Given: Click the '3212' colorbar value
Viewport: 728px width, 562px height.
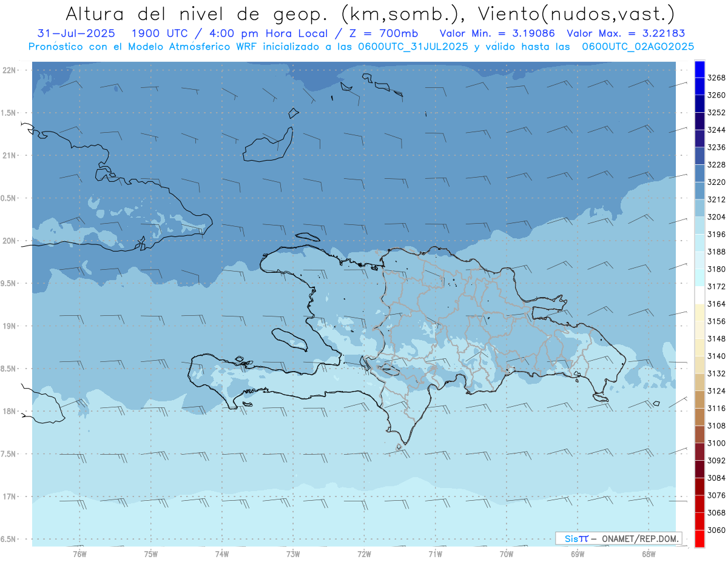Looking at the screenshot, I should coord(716,199).
